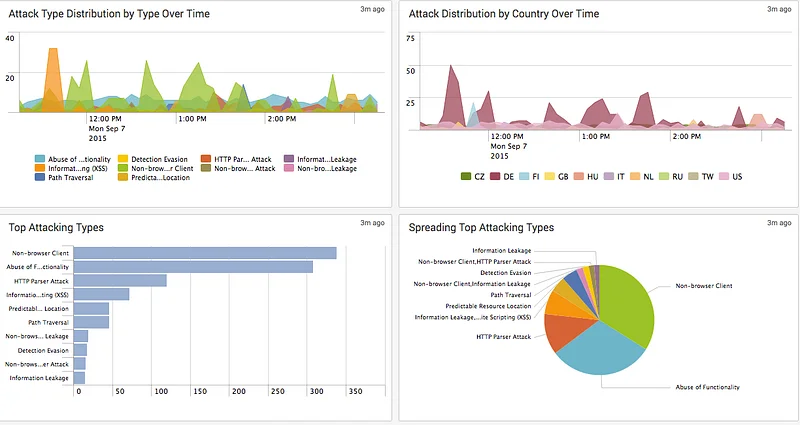800x425 pixels.
Task: Click the pink Non-bro...Leakage legend swatch
Action: pos(289,168)
